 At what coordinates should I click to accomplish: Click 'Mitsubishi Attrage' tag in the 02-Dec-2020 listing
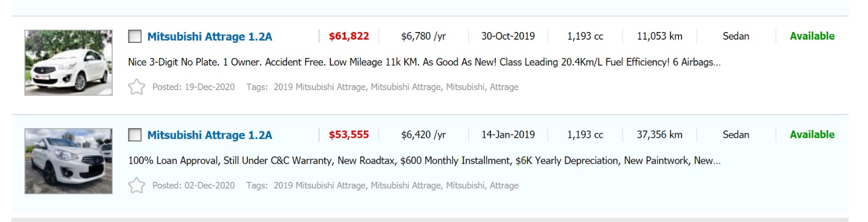tap(405, 186)
